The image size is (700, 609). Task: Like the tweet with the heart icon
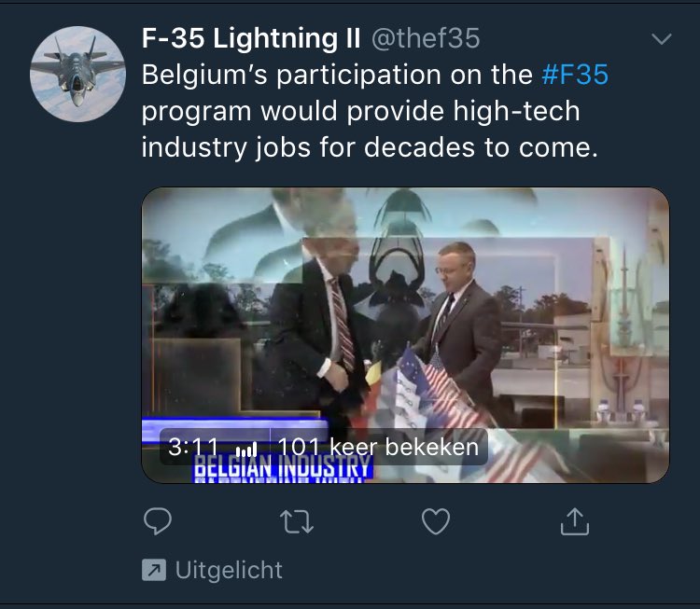tap(436, 521)
